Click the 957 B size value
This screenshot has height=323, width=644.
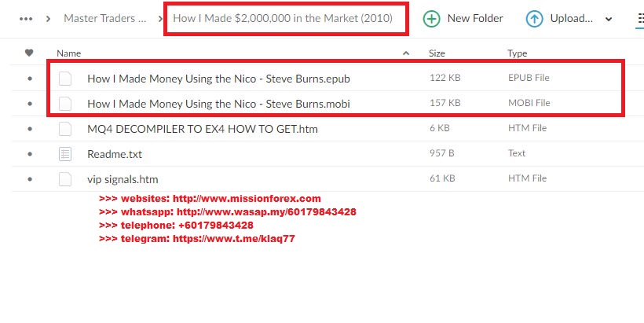point(442,153)
